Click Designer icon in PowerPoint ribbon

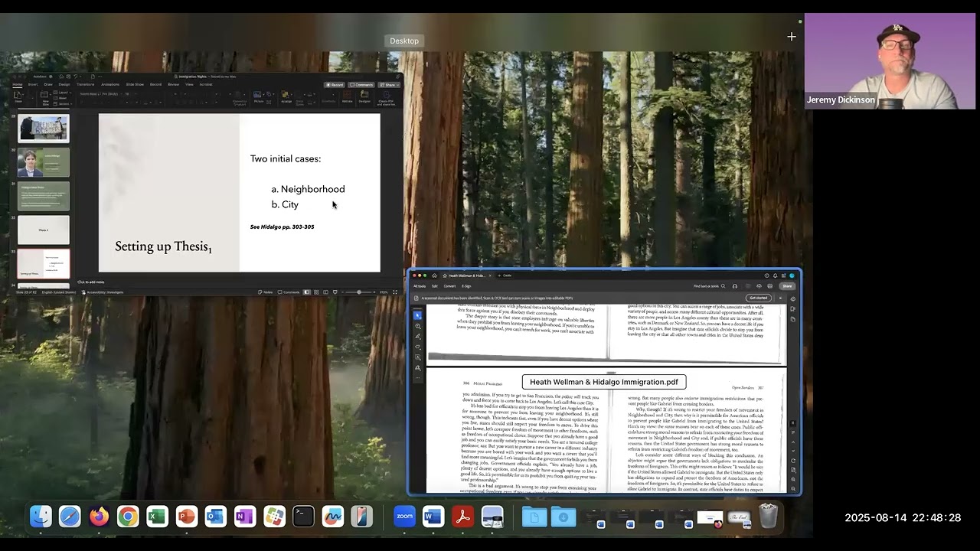click(x=364, y=96)
